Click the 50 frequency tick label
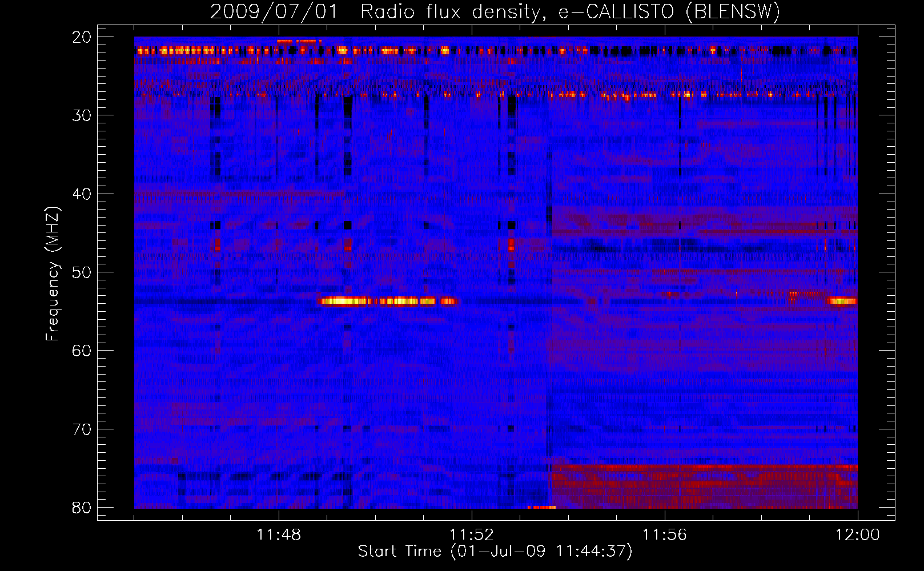 coord(82,272)
